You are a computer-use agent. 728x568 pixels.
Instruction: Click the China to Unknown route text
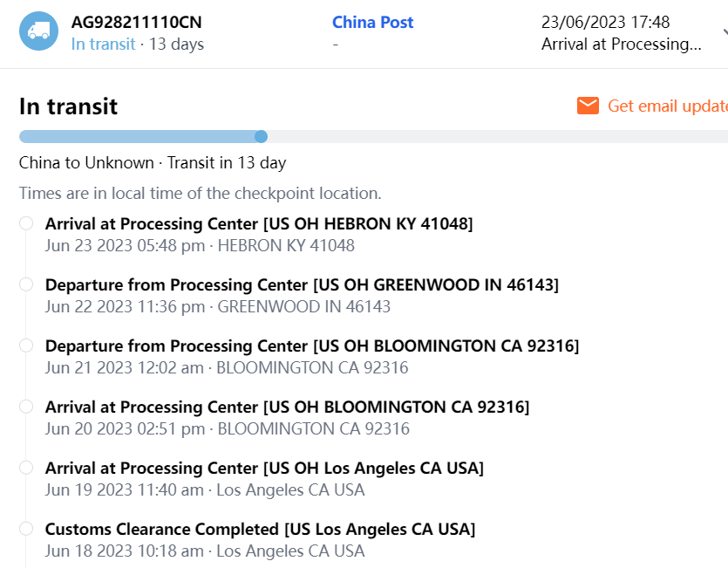click(85, 163)
